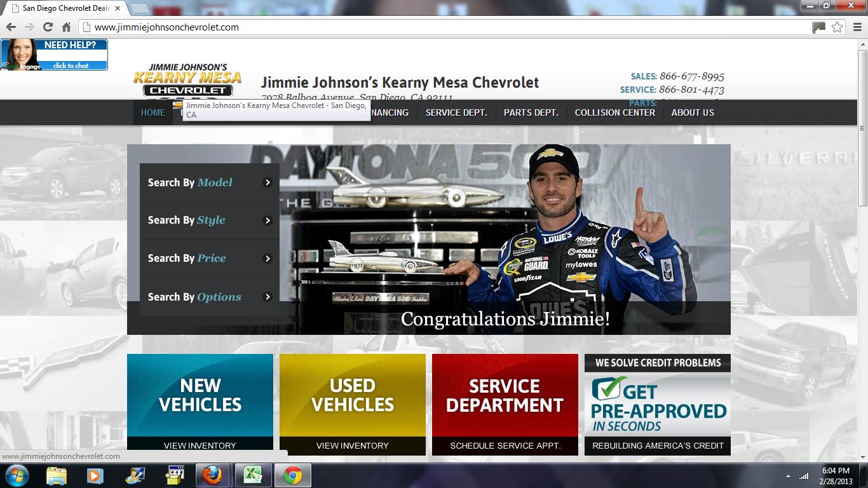Viewport: 868px width, 488px height.
Task: Open SCHEDULE SERVICE APPT. link
Action: click(505, 445)
